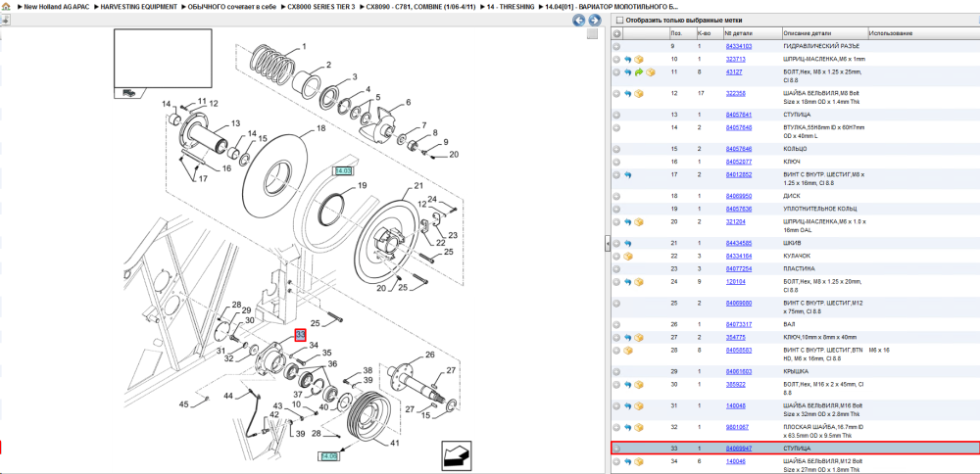Open 14 - THRESHING breadcrumb
This screenshot has width=980, height=474.
(510, 6)
